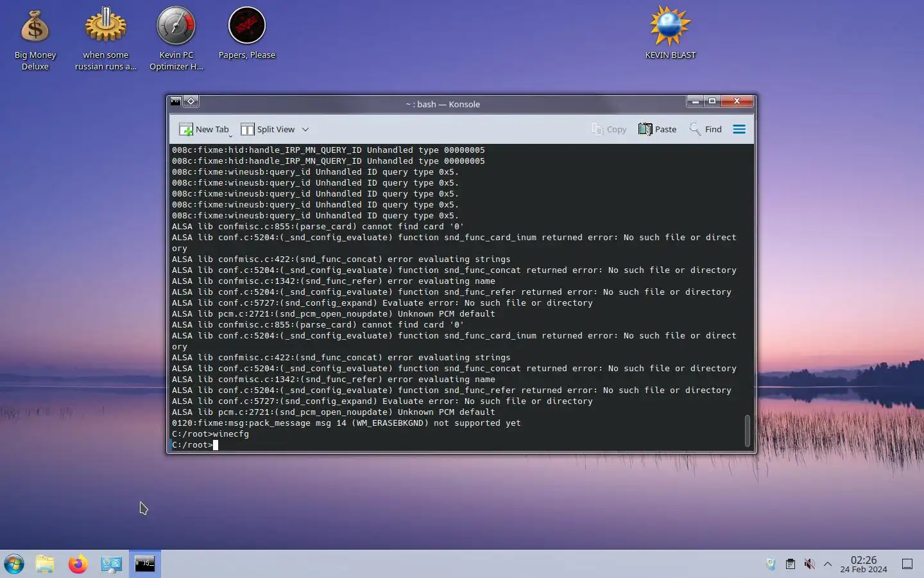Select the KEVIN BLAST desktop icon
Screen dimensions: 924x578
coord(671,33)
